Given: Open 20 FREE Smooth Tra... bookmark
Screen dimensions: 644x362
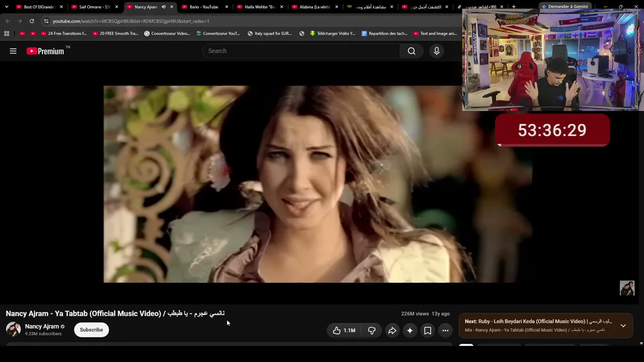Looking at the screenshot, I should (116, 34).
